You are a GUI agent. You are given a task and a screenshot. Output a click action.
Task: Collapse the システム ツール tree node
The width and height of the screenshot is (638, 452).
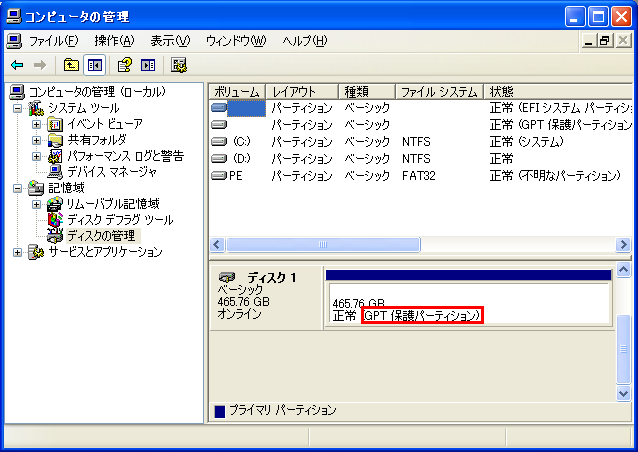[x=17, y=108]
